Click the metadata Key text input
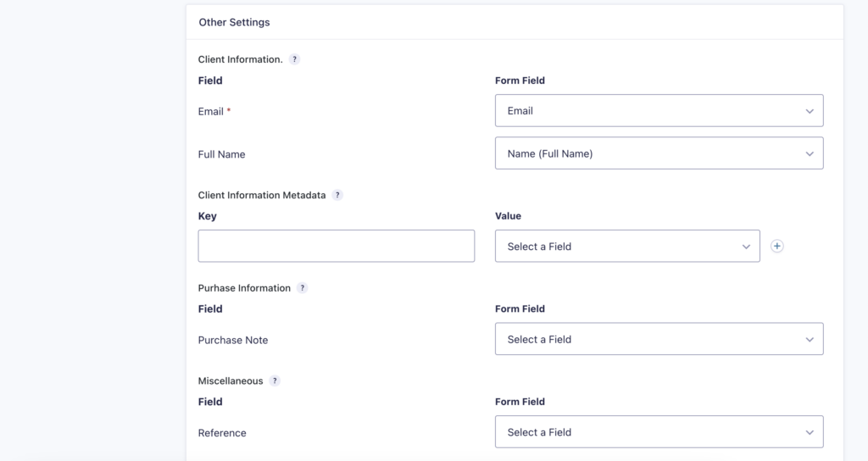Viewport: 868px width, 461px height. [x=336, y=247]
